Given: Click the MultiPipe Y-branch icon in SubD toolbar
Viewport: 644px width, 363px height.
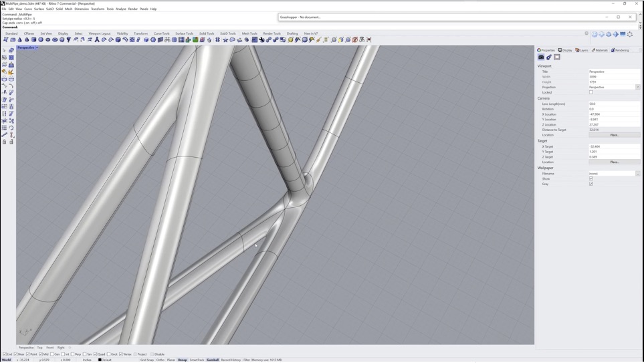Looking at the screenshot, I should (x=96, y=40).
